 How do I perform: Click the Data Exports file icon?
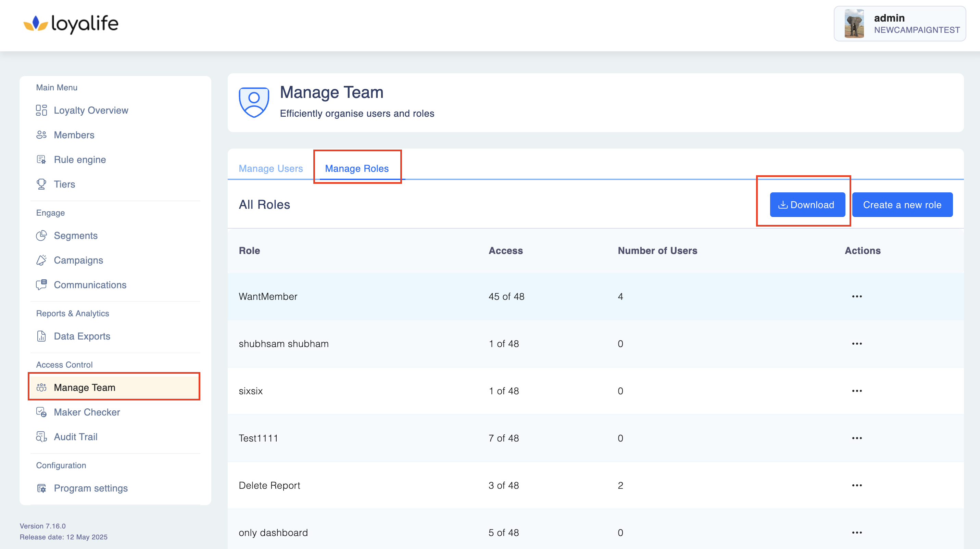tap(41, 336)
